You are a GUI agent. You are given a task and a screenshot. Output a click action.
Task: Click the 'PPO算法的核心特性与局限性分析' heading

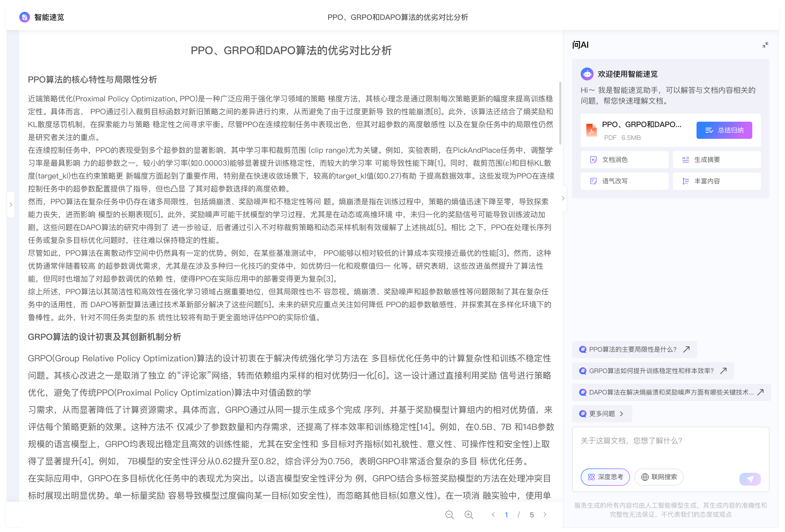click(x=92, y=80)
